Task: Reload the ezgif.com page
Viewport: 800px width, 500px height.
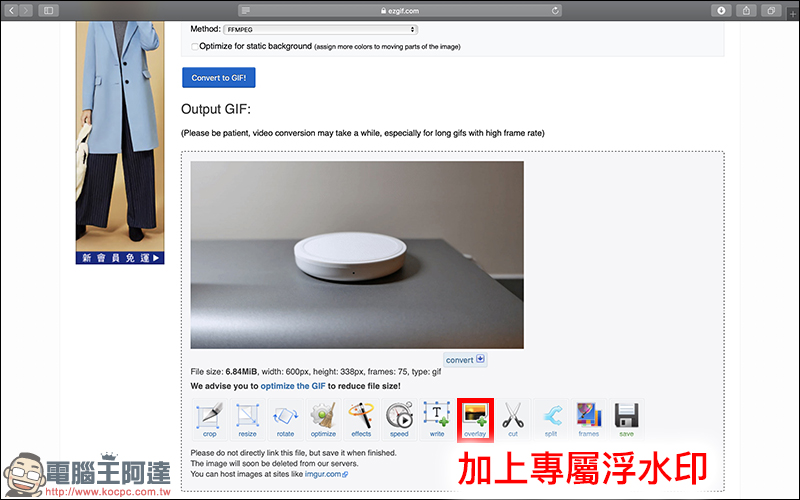Action: [x=555, y=10]
